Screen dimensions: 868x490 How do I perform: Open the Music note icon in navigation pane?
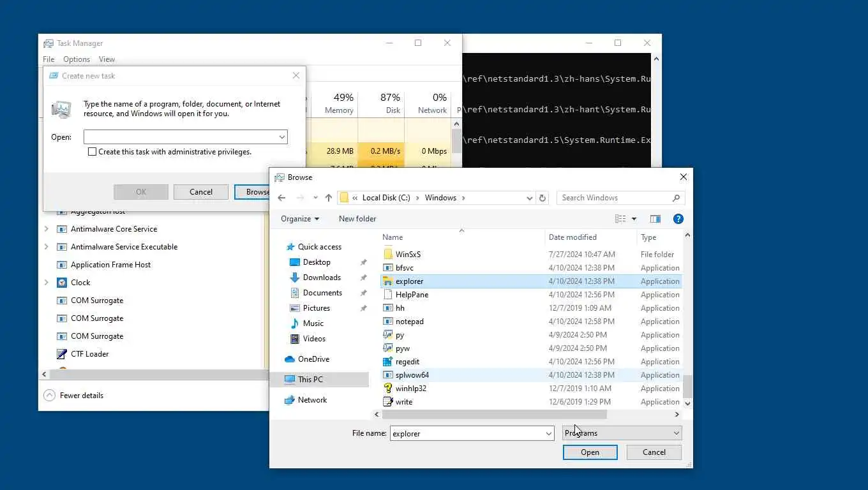click(x=295, y=323)
